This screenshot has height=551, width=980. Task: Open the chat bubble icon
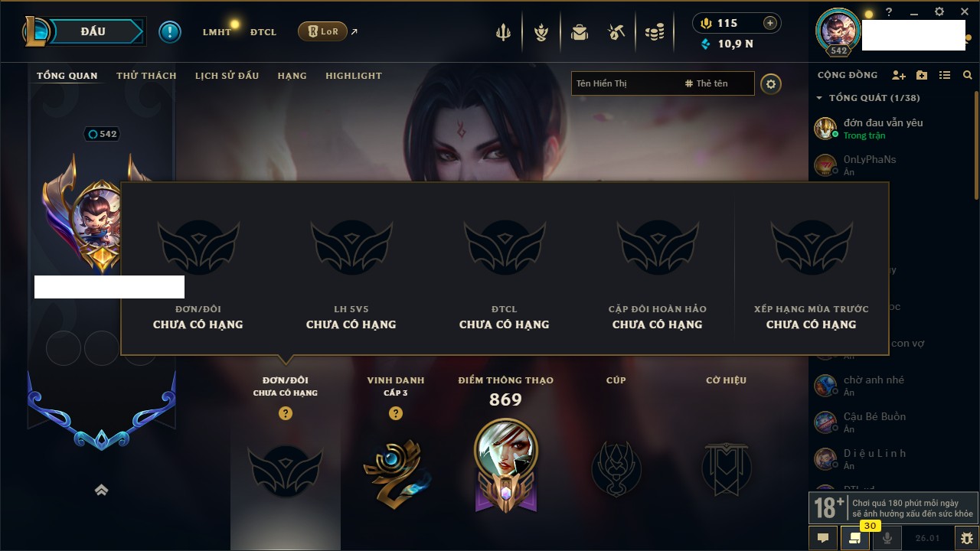pyautogui.click(x=823, y=538)
